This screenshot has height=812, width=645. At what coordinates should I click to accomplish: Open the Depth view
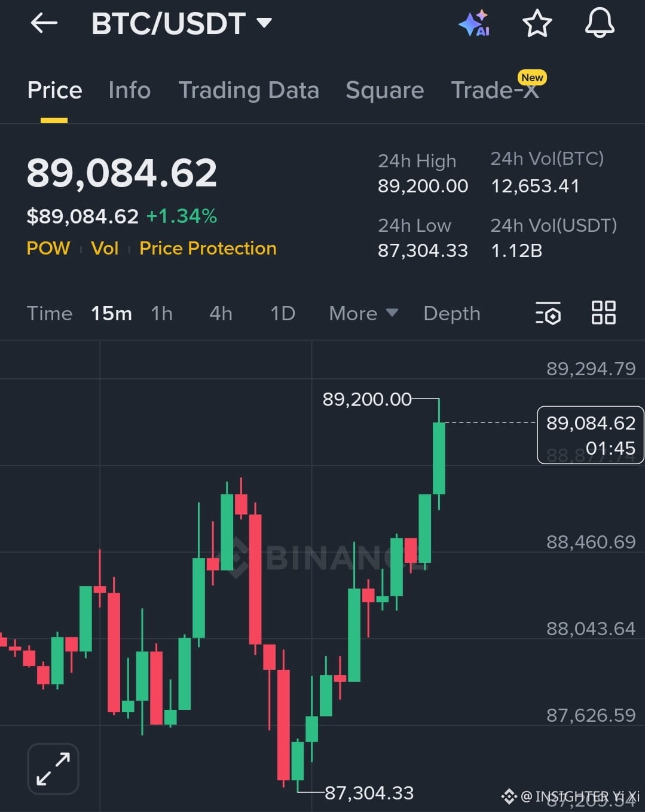click(451, 313)
